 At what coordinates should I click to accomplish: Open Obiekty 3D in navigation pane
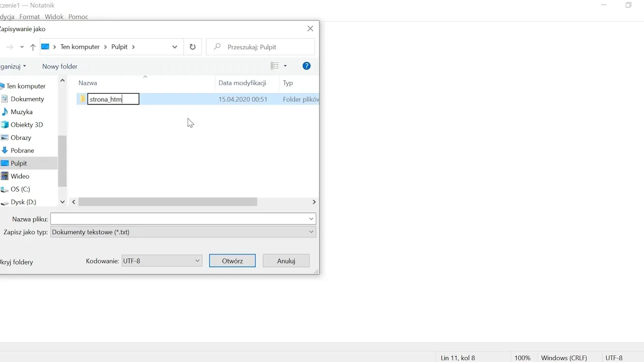27,125
